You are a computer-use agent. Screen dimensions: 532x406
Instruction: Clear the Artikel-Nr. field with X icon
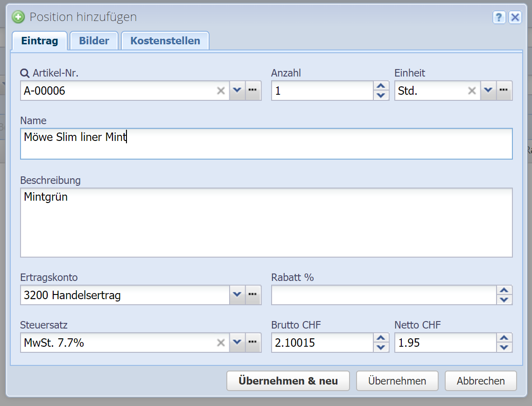coord(221,91)
